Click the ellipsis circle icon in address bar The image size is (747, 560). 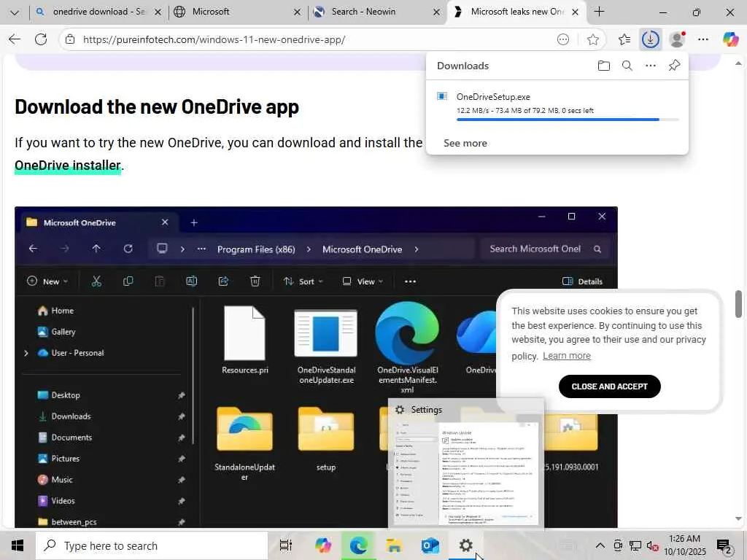point(563,39)
